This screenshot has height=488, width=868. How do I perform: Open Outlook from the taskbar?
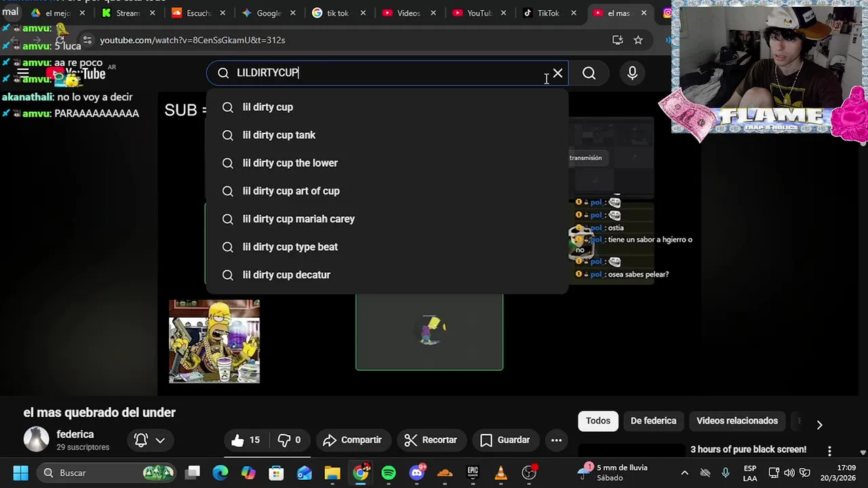tap(304, 473)
